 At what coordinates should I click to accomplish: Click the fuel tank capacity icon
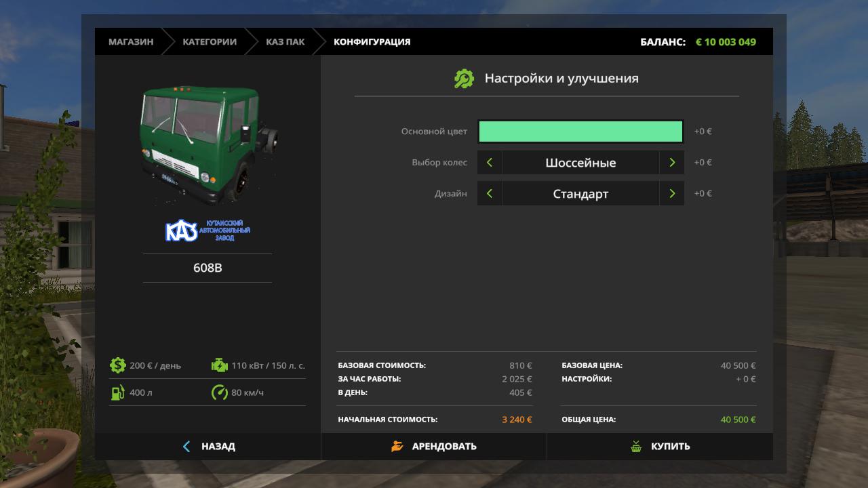click(118, 392)
